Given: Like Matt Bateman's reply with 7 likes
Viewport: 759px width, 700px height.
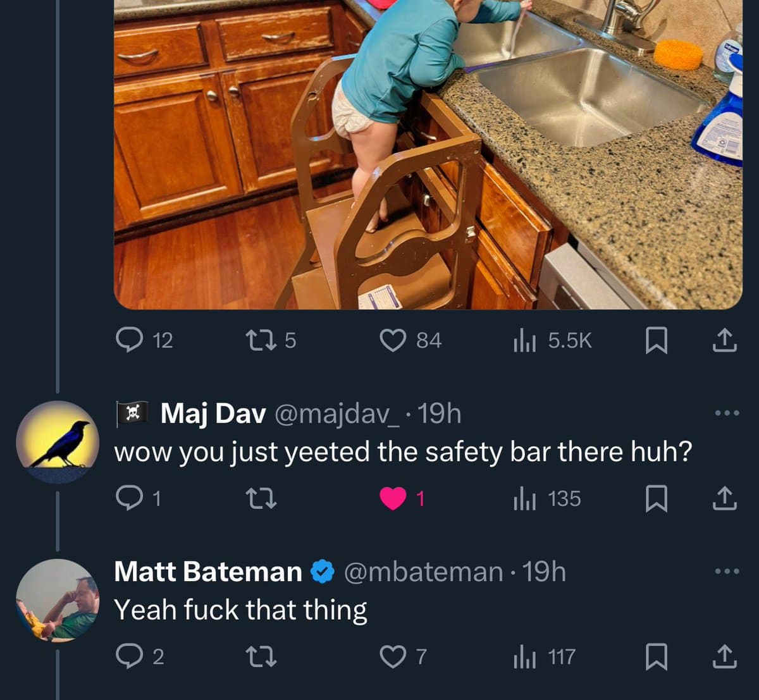Looking at the screenshot, I should pos(393,657).
